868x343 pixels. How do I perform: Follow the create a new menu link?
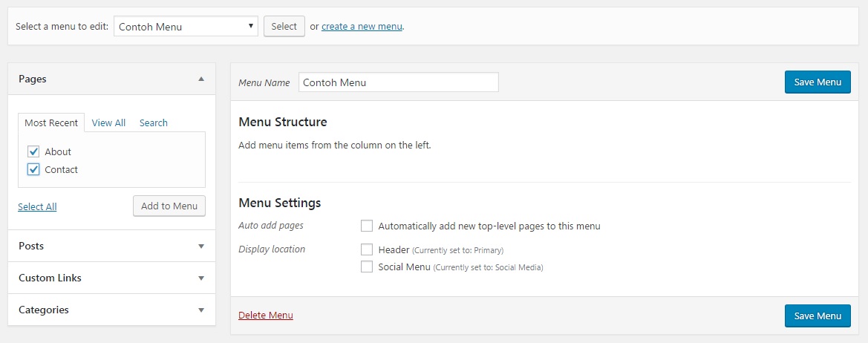click(362, 26)
